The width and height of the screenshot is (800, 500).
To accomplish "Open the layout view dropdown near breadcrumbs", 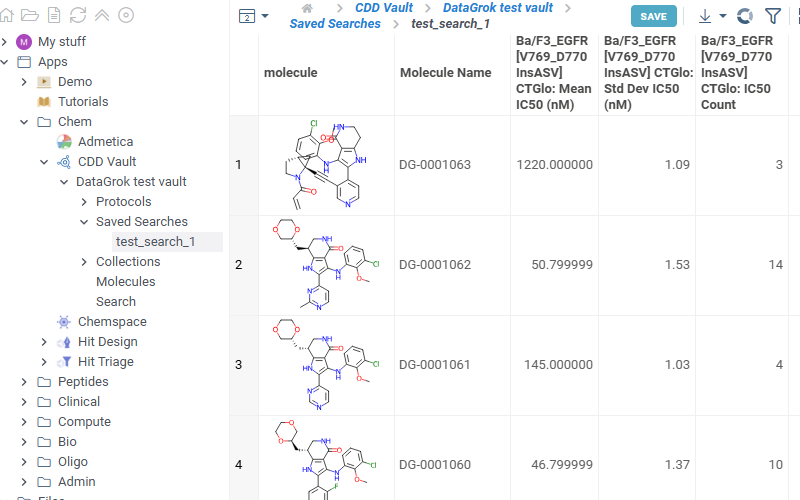I will (x=254, y=16).
